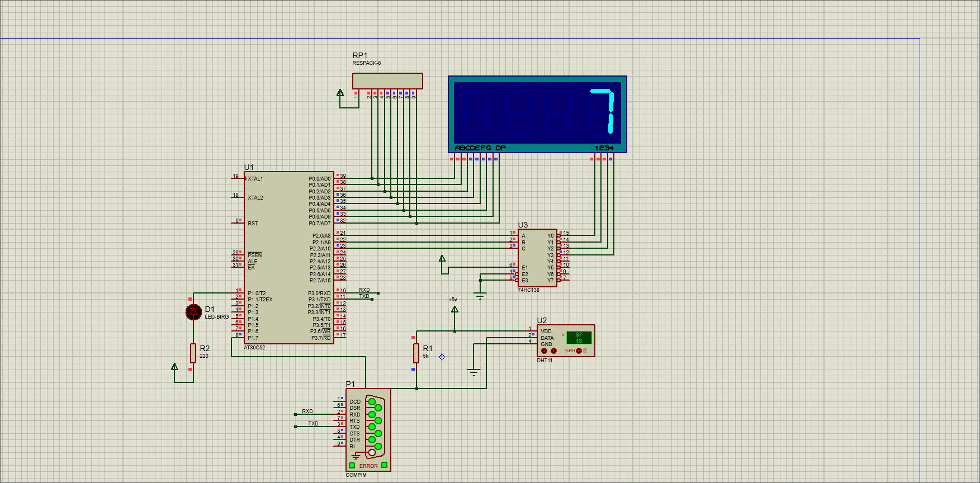Screen dimensions: 980x483
Task: Click the P0.7/AD7 pin label on U1
Action: (320, 224)
